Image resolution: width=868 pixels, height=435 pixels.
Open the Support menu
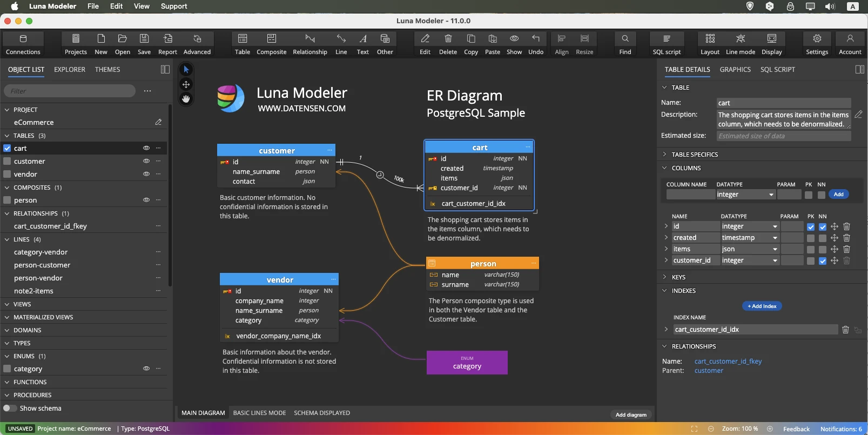coord(174,6)
